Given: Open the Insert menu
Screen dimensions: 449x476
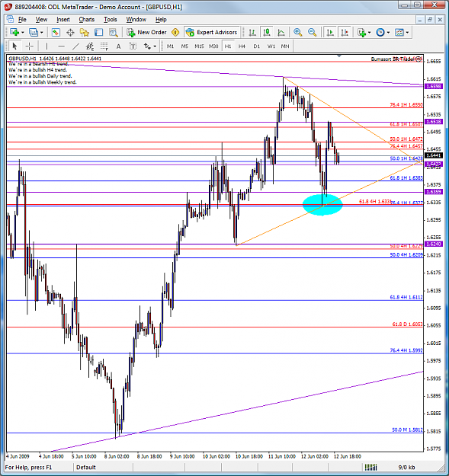Looking at the screenshot, I should pos(63,20).
